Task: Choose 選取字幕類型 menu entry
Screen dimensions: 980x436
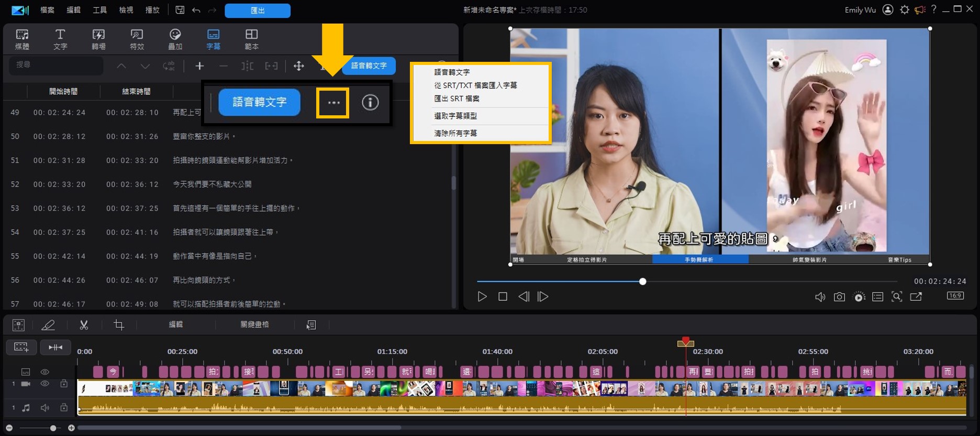Action: point(455,116)
